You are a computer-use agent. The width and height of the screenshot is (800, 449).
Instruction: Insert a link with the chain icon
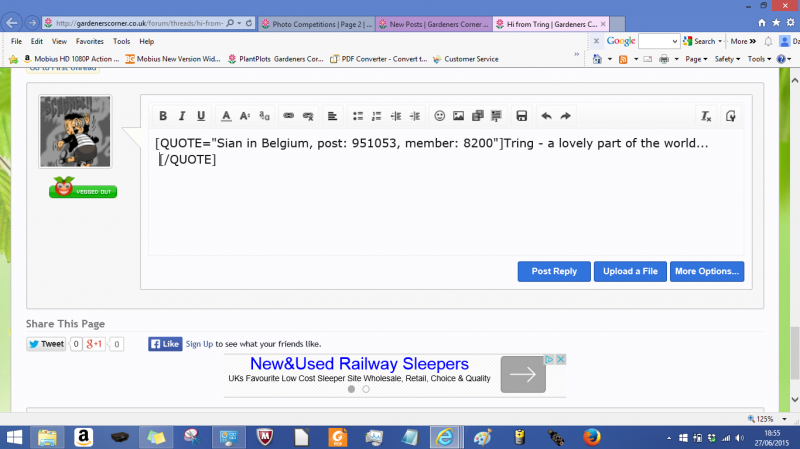(289, 116)
